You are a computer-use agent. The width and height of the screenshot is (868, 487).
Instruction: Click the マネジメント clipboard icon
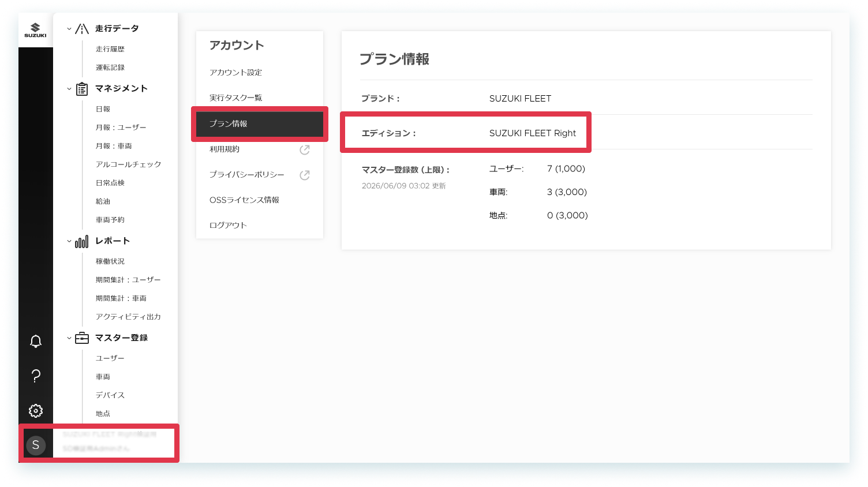pyautogui.click(x=82, y=89)
